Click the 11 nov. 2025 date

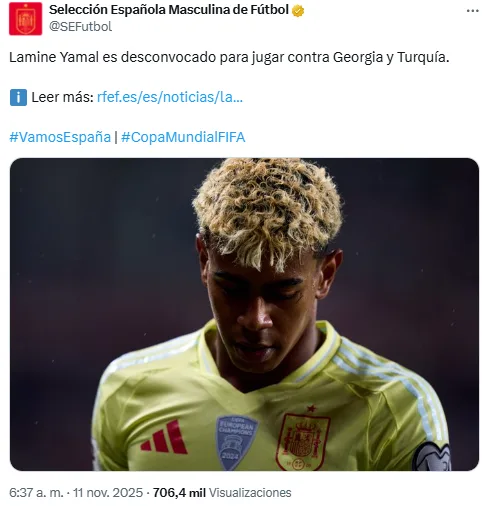pos(108,492)
